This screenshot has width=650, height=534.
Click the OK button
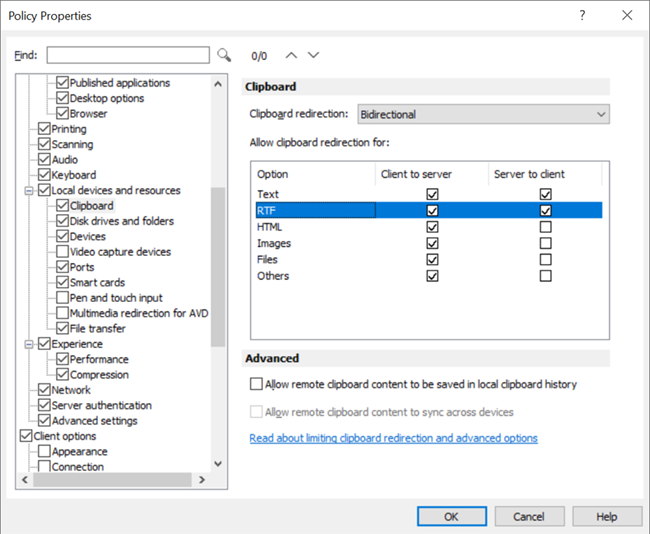[451, 517]
